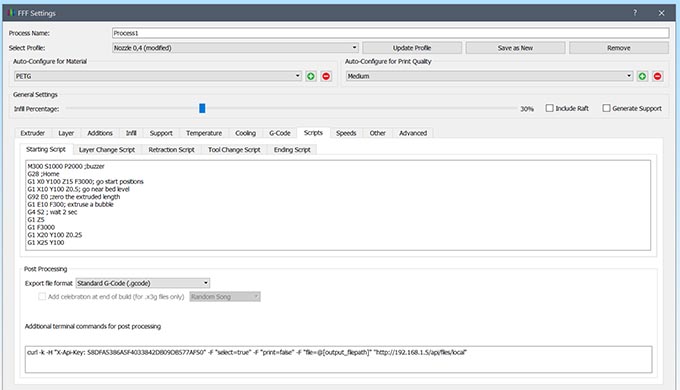Viewport: 680px width, 390px height.
Task: Open the Tool Change Script sub-tab
Action: (234, 150)
